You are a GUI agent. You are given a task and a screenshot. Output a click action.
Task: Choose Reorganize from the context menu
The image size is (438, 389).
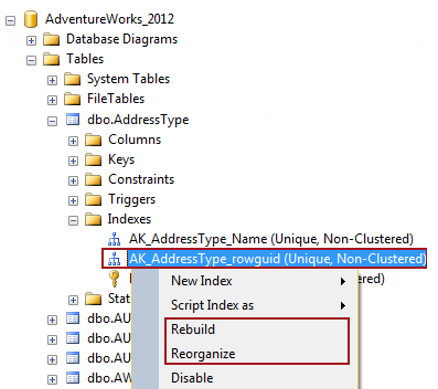tap(258, 354)
